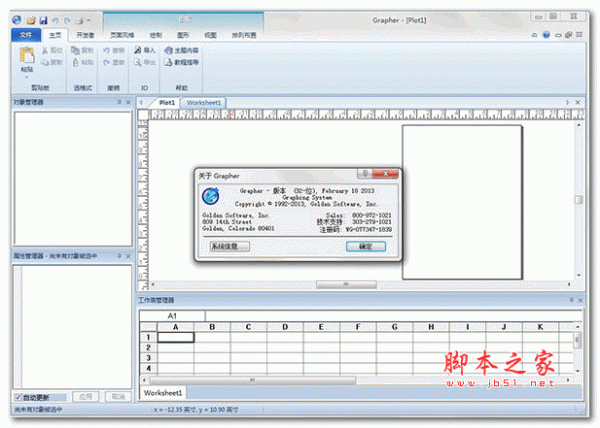Click the 导入 import icon
This screenshot has height=428, width=600.
[x=138, y=50]
